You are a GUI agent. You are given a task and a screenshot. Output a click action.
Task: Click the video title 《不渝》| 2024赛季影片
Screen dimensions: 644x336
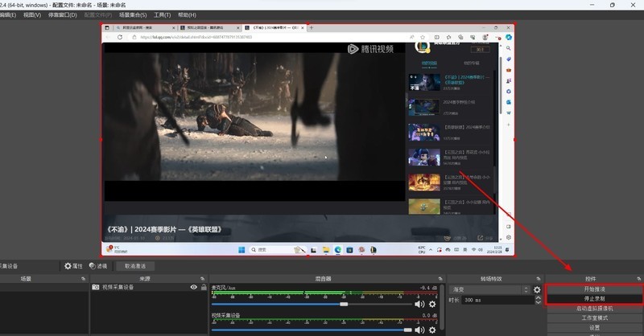click(164, 229)
